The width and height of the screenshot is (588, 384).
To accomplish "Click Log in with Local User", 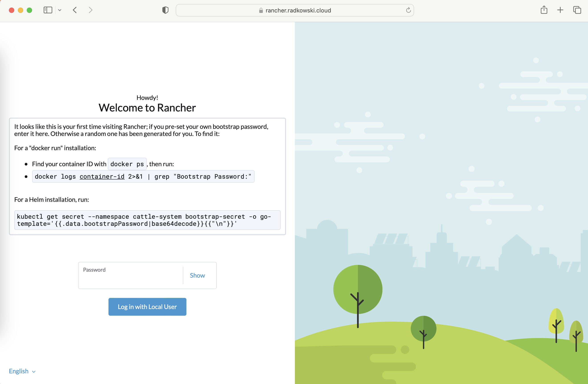I will click(147, 307).
